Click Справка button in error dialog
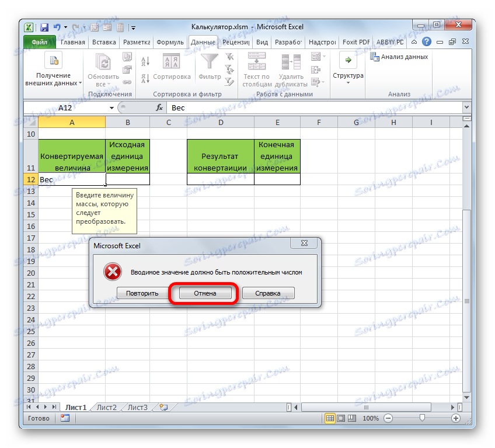Image resolution: width=495 pixels, height=448 pixels. [x=268, y=293]
